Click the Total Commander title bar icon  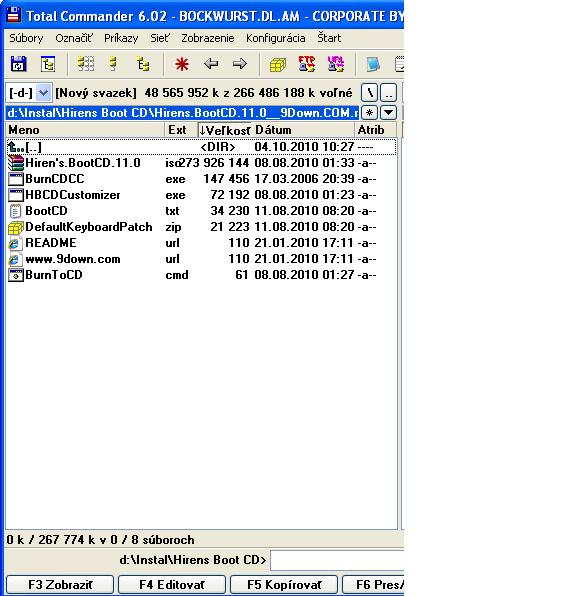click(14, 15)
